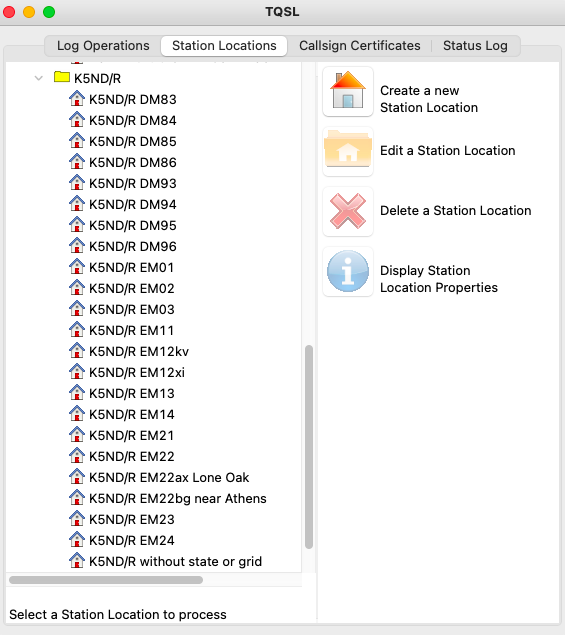Choose K5ND/R EM22ax Lone Oak text
Image resolution: width=565 pixels, height=635 pixels.
click(x=169, y=479)
